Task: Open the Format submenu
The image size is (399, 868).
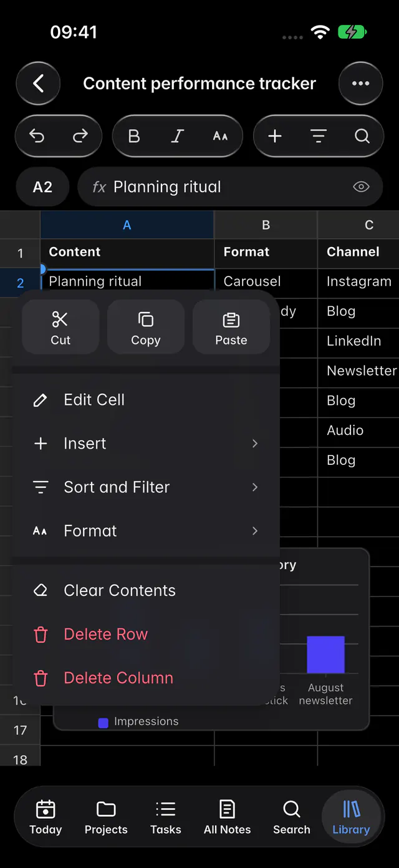Action: (x=146, y=531)
